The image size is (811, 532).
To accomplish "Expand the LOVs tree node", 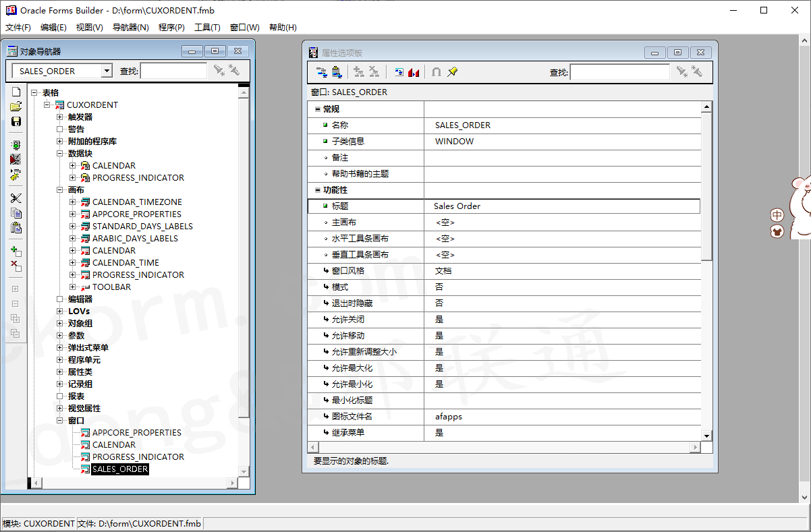I will point(61,311).
